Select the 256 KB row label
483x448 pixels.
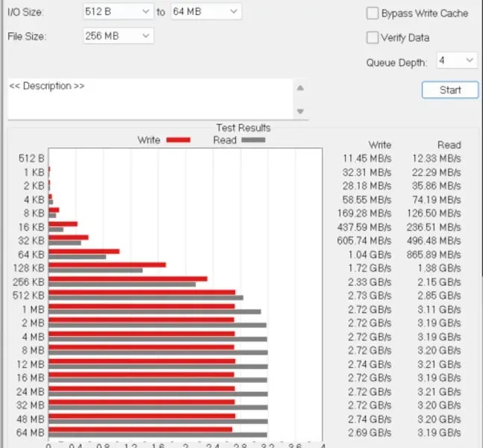tap(29, 282)
